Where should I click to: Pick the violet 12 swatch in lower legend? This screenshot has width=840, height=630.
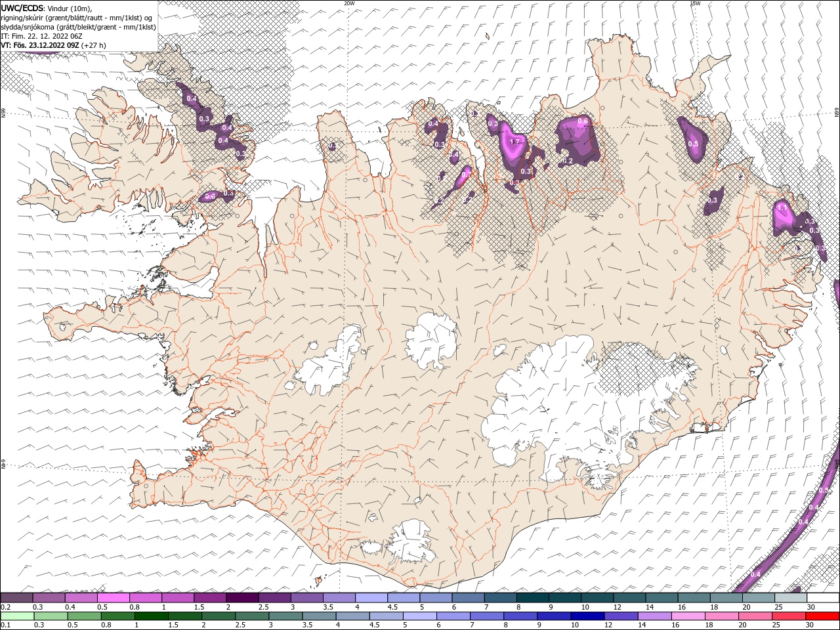(x=620, y=616)
